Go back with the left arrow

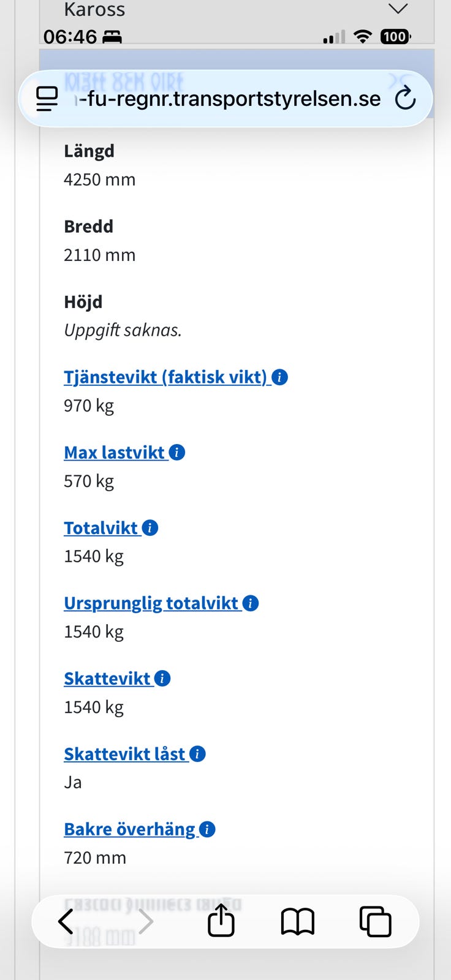[x=66, y=921]
